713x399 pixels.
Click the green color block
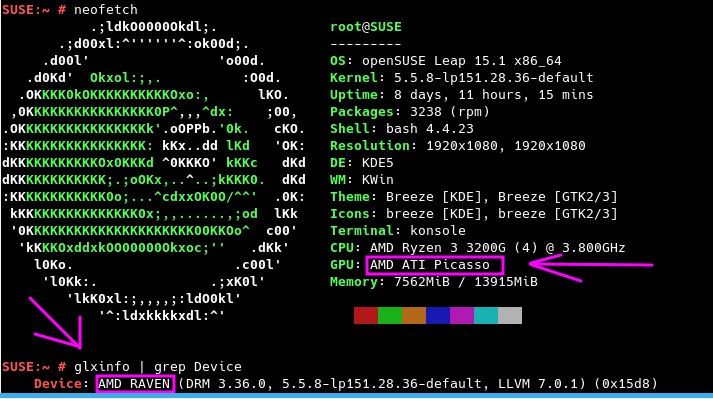pyautogui.click(x=390, y=315)
